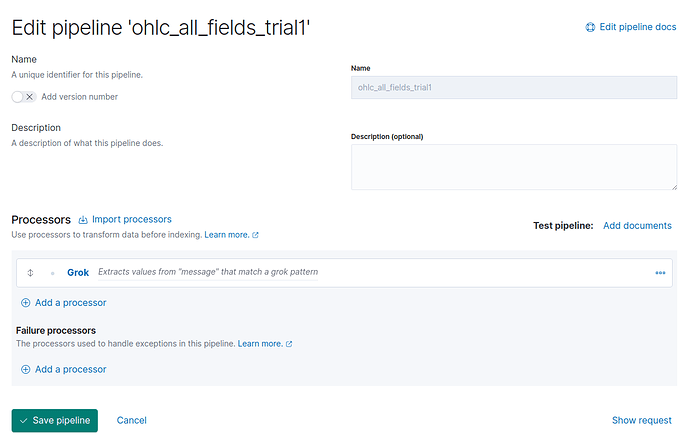Toggle the Add version number switch
690x444 pixels.
coord(24,97)
